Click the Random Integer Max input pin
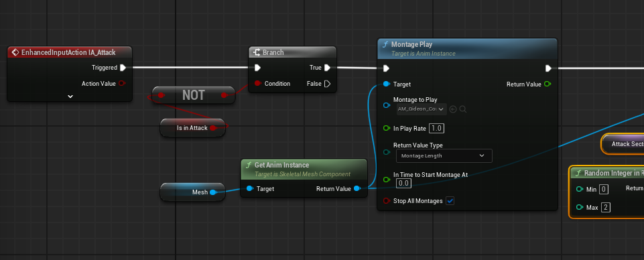The height and width of the screenshot is (260, 644). point(580,208)
